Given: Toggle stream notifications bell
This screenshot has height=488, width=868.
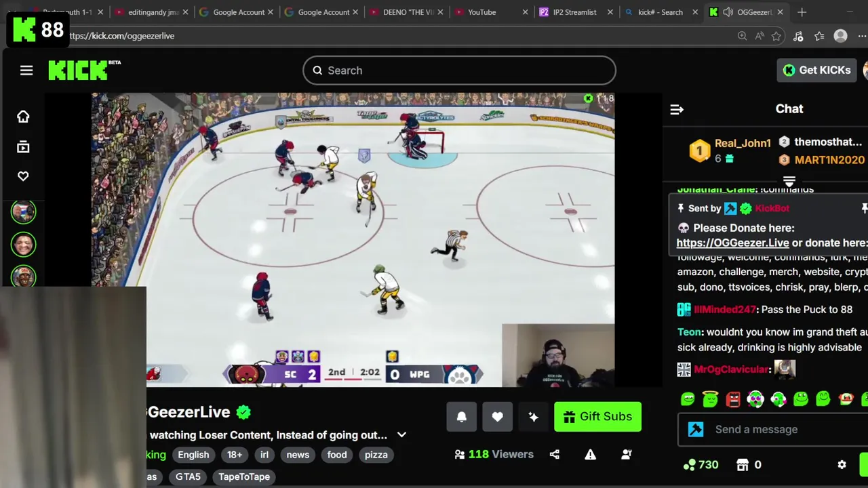Looking at the screenshot, I should [462, 417].
